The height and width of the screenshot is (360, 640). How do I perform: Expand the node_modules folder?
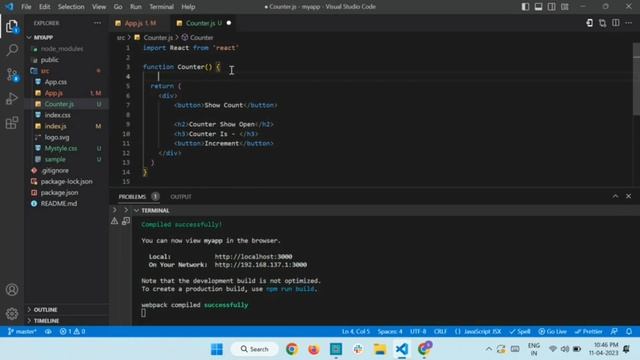click(62, 49)
